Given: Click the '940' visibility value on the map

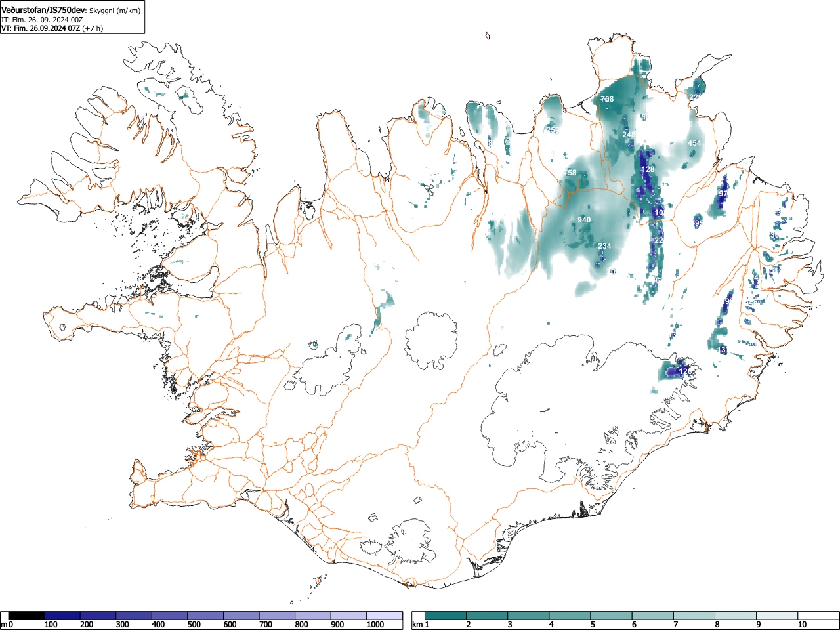Looking at the screenshot, I should 584,220.
